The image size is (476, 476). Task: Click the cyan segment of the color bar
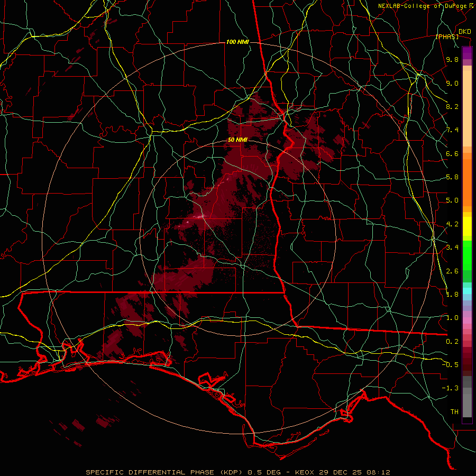pyautogui.click(x=467, y=291)
